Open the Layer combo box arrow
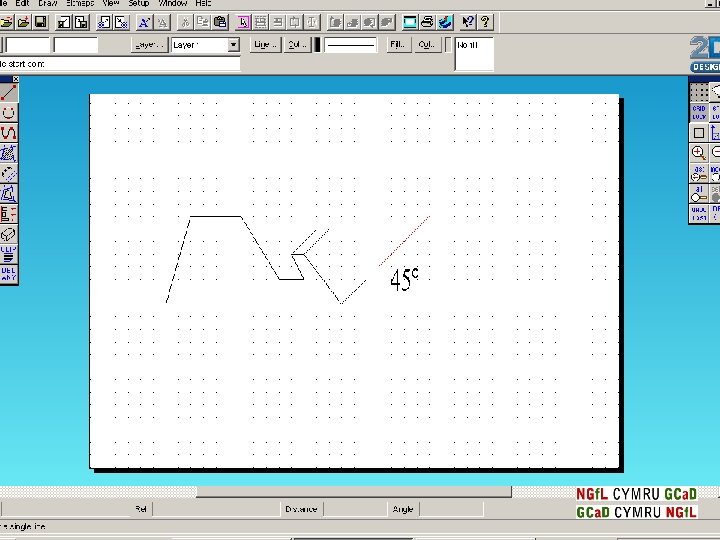Viewport: 720px width, 540px height. [x=233, y=45]
